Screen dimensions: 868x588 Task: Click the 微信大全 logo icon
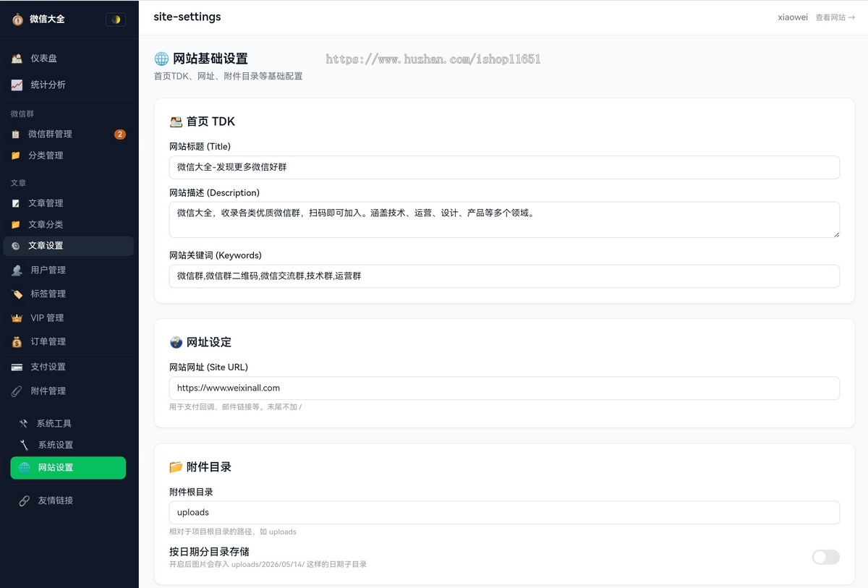click(x=17, y=20)
